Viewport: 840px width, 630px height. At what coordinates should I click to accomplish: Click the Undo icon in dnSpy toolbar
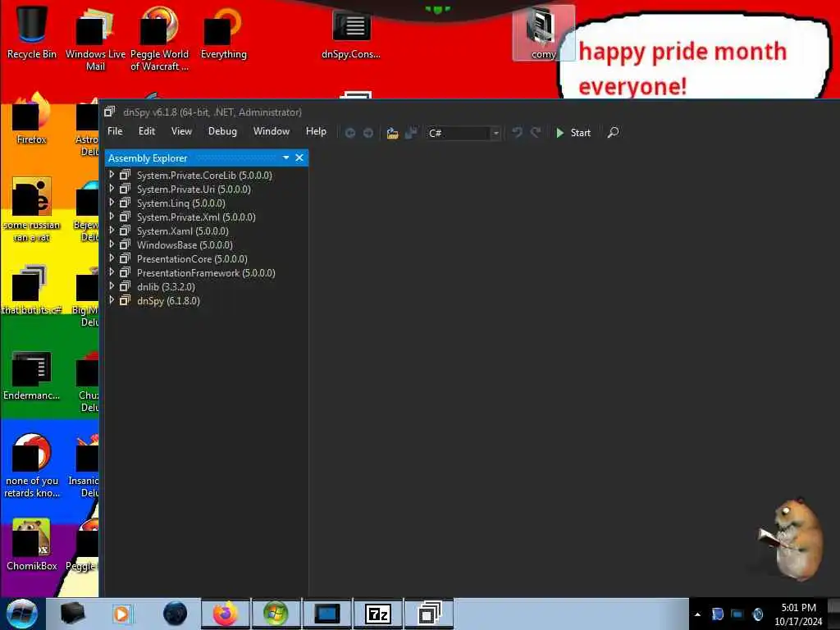click(517, 132)
